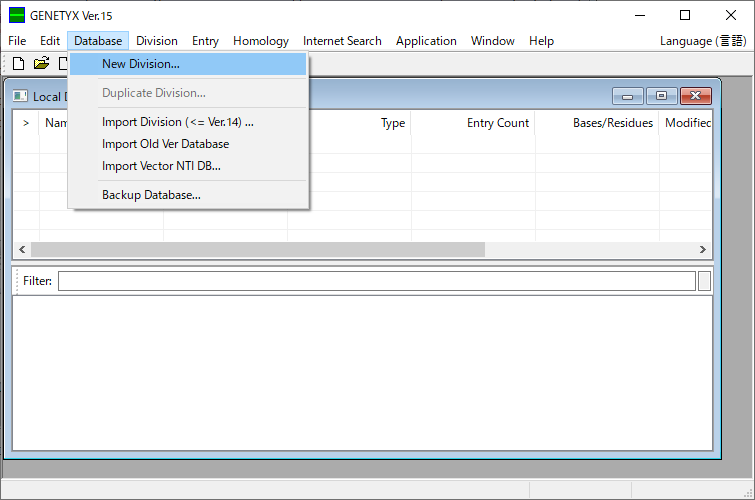Sort by Type column header
Image resolution: width=755 pixels, height=500 pixels.
coord(350,123)
